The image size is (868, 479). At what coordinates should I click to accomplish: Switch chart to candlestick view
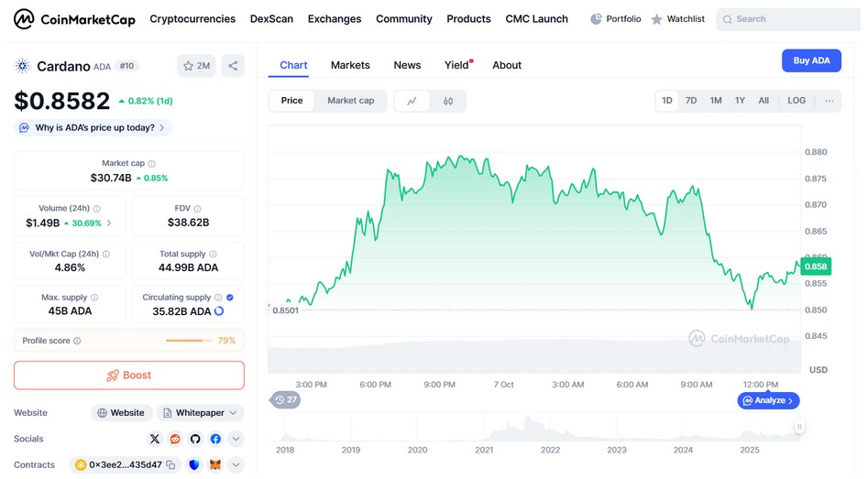click(x=448, y=101)
